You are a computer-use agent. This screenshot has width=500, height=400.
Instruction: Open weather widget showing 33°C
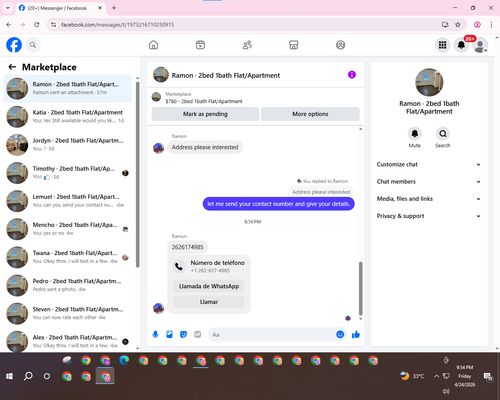pyautogui.click(x=412, y=376)
